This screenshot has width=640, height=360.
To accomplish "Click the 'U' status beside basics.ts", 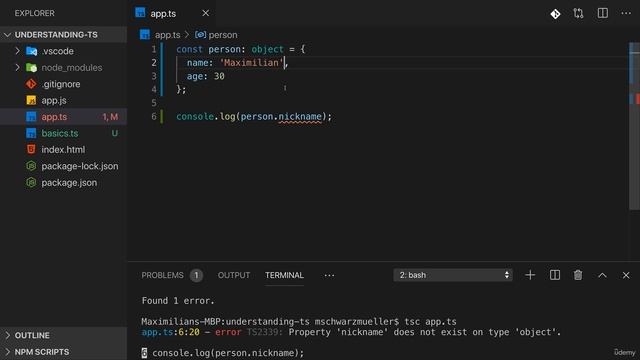I will [115, 133].
